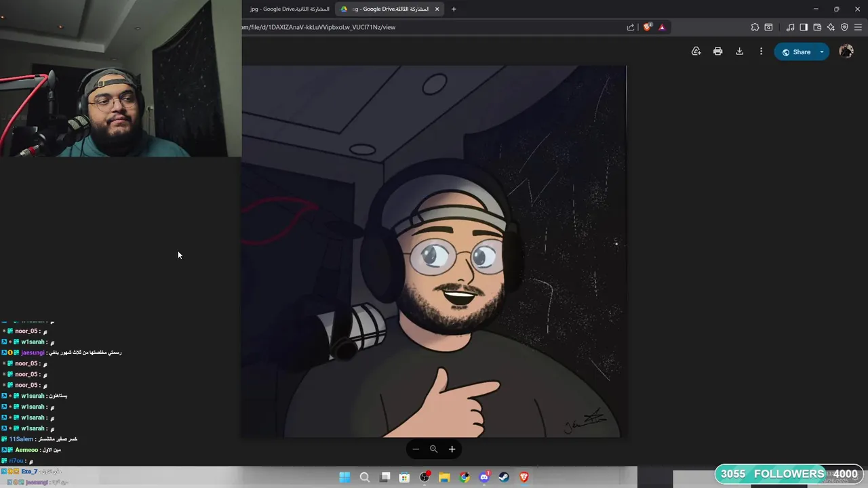Open Chrome icon on the taskbar
The width and height of the screenshot is (868, 488).
pyautogui.click(x=464, y=477)
